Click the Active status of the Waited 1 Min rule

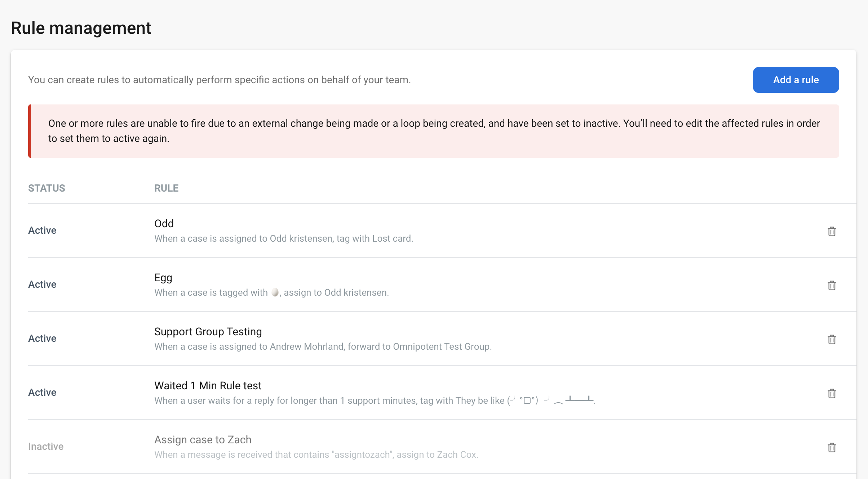point(42,393)
